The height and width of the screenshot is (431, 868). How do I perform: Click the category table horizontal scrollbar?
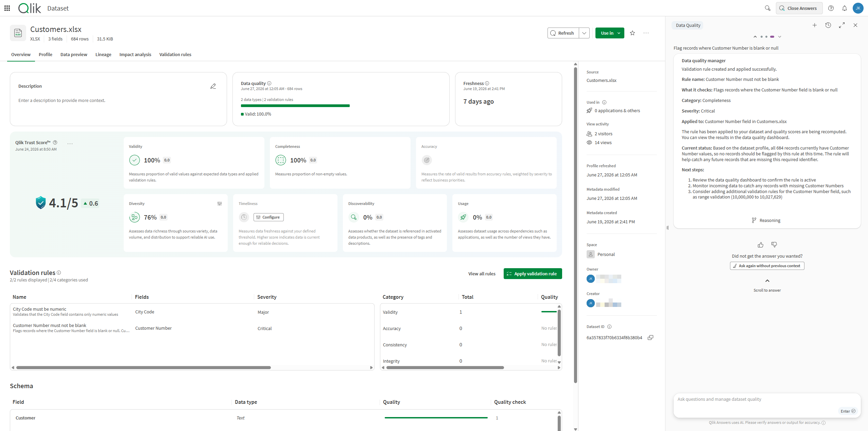tap(445, 367)
